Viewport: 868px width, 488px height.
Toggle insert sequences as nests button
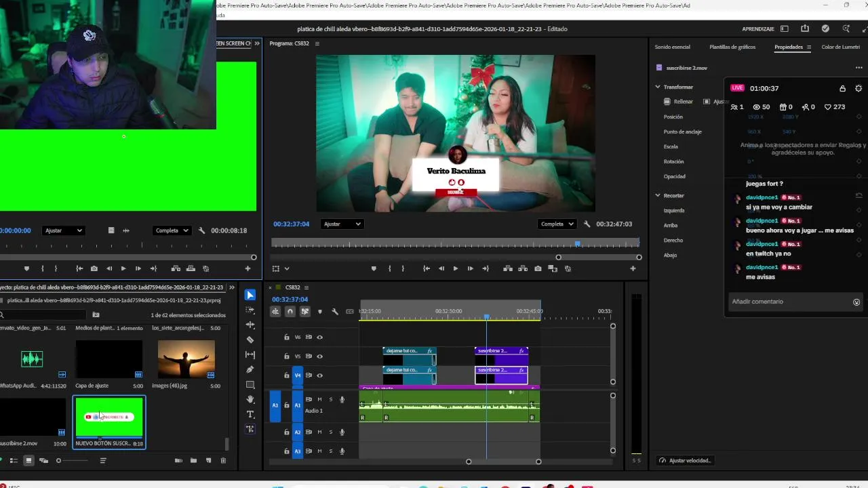tap(275, 311)
